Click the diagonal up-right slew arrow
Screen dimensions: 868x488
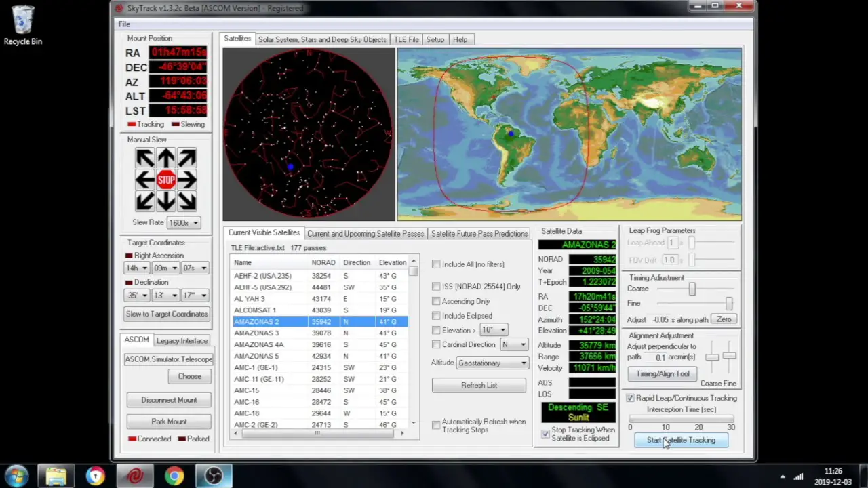pos(188,157)
